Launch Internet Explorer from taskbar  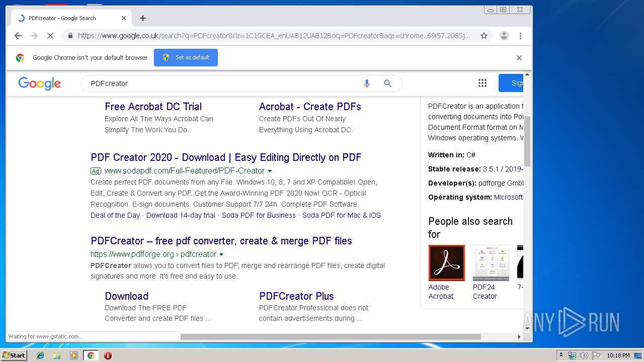tap(40, 355)
